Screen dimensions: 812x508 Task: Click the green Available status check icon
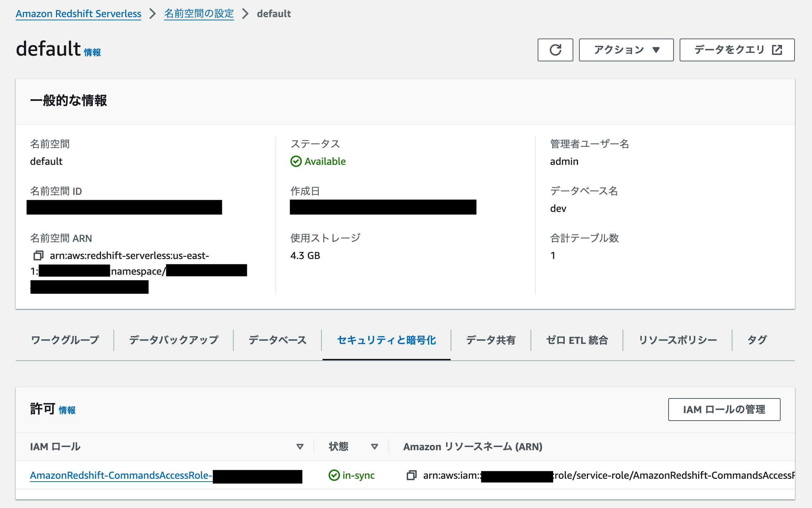pos(296,161)
